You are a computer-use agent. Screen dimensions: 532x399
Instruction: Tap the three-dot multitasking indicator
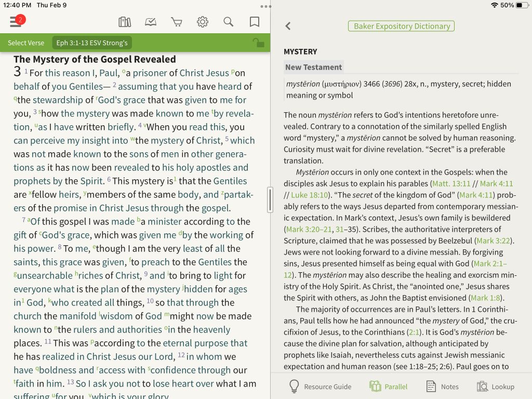(x=265, y=6)
